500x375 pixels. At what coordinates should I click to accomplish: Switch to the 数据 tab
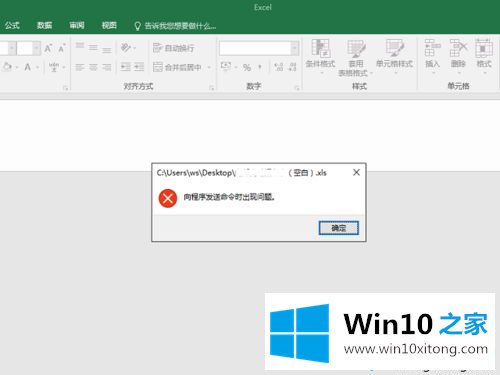[44, 25]
